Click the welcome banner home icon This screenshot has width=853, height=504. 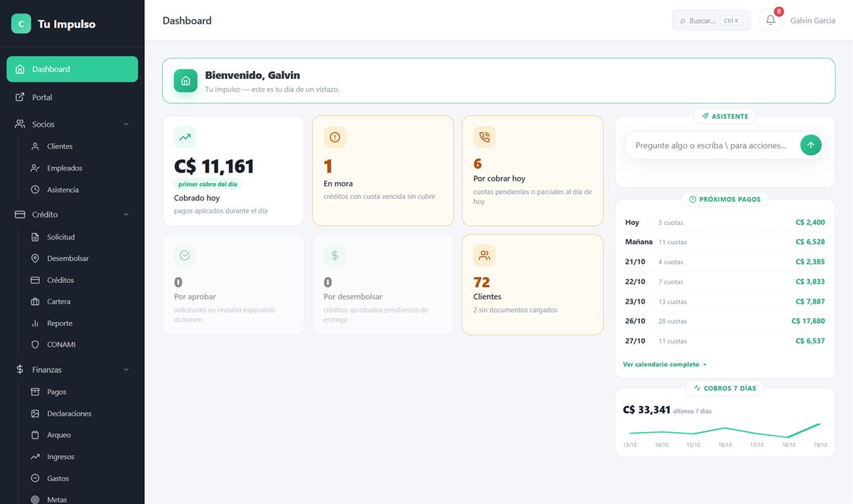point(186,81)
